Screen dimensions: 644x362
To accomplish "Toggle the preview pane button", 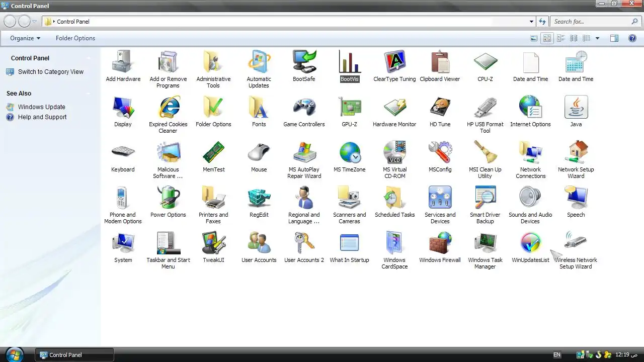I will coord(614,38).
